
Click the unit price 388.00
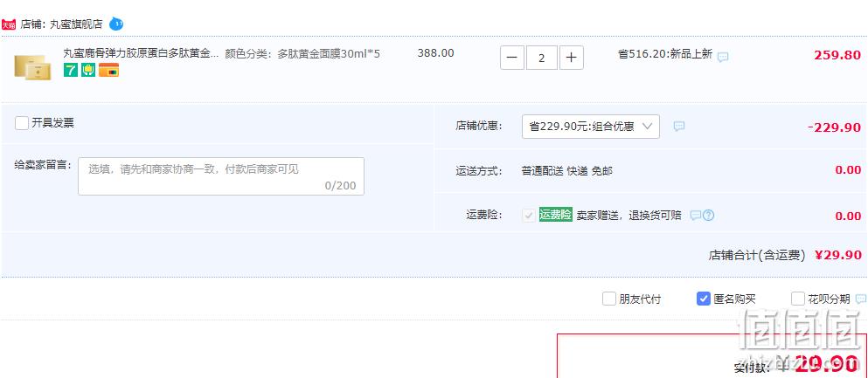pyautogui.click(x=435, y=53)
